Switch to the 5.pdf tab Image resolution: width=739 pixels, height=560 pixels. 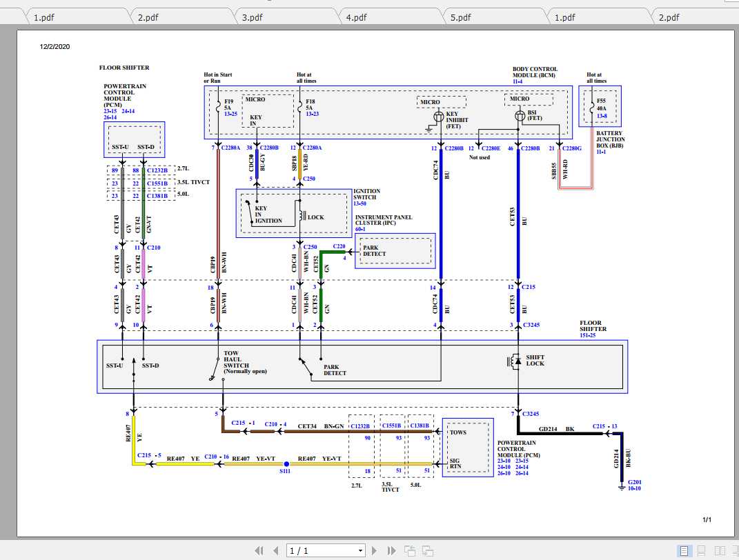click(x=461, y=16)
